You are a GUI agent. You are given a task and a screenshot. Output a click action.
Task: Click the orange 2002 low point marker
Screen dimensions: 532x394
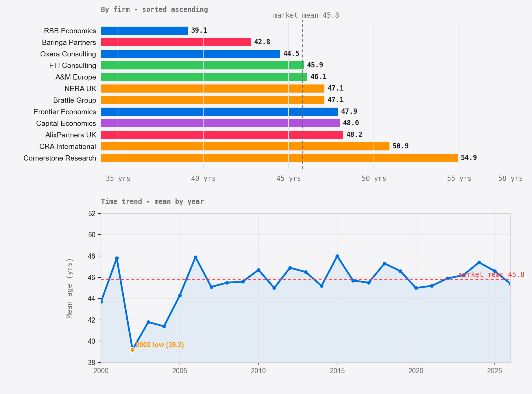tap(132, 350)
